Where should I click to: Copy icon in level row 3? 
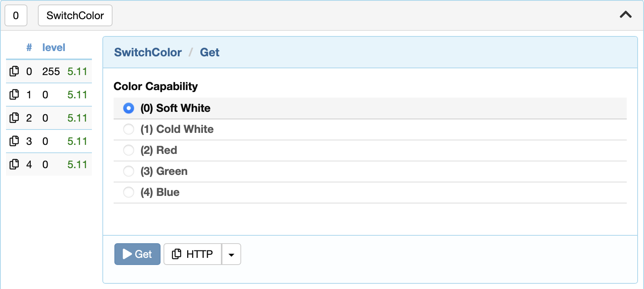point(14,141)
